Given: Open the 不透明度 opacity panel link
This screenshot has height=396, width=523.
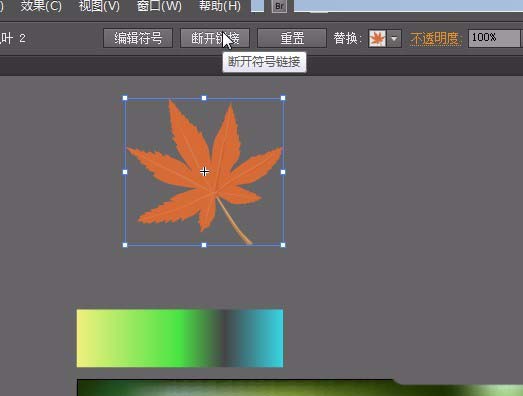Looking at the screenshot, I should click(x=436, y=39).
